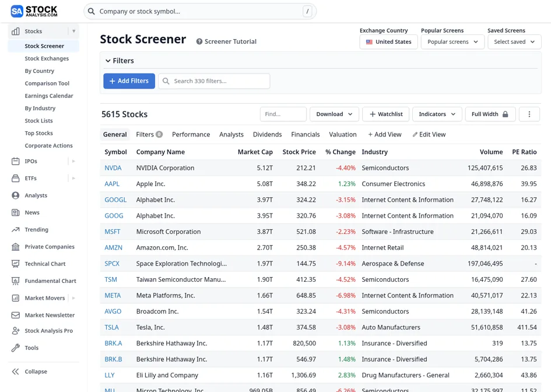Open the Market Movers icon

16,298
